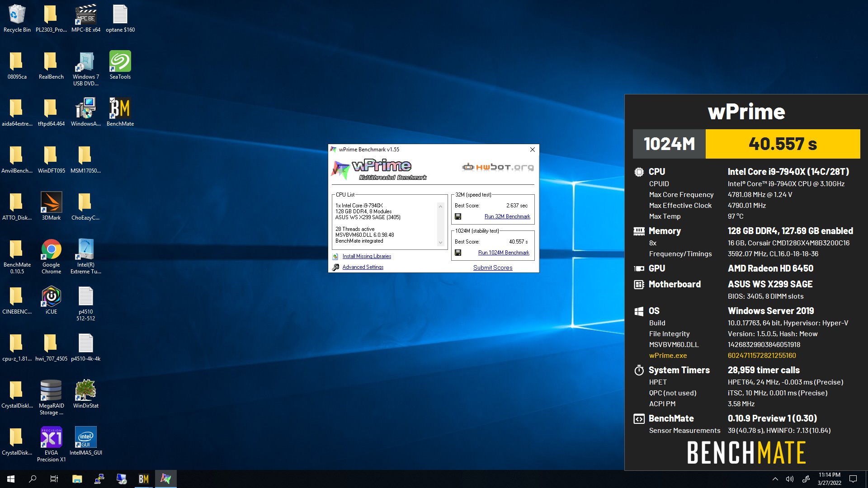Open taskbar search

pyautogui.click(x=33, y=479)
